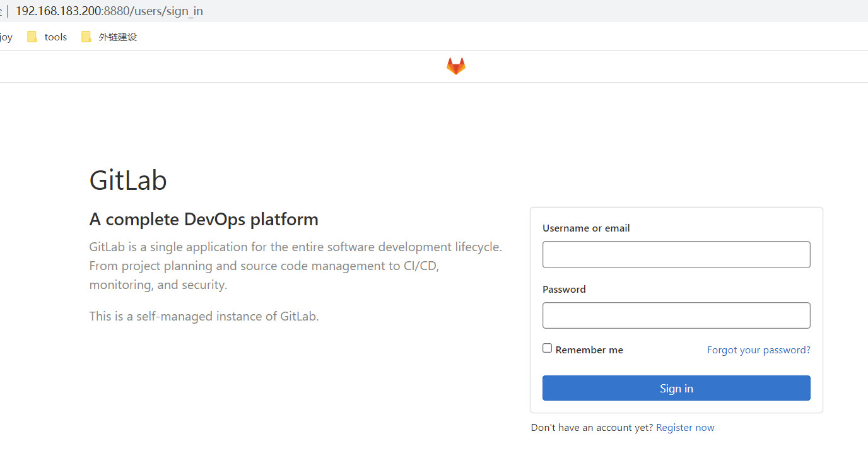
Task: Open the tools bookmark folder
Action: pos(47,37)
